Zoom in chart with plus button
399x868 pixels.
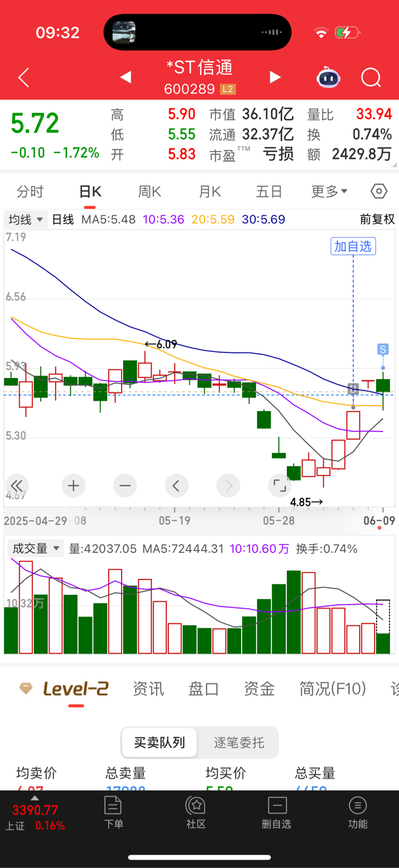coord(73,486)
